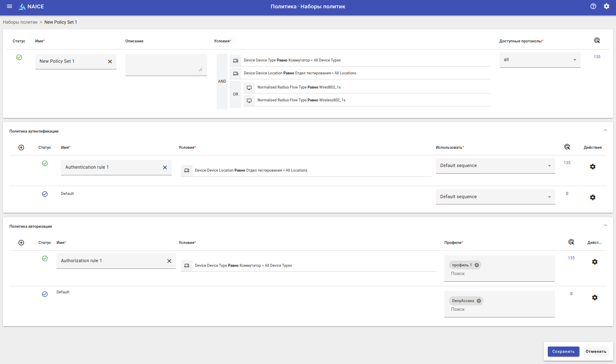Screen dimensions: 616x364
Task: Add new authorization rule with plus icon
Action: (x=21, y=243)
